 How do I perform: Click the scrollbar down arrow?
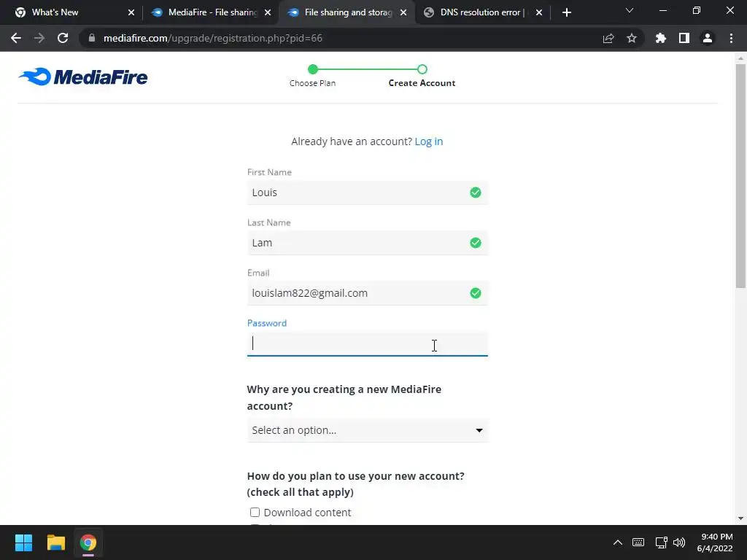click(740, 518)
